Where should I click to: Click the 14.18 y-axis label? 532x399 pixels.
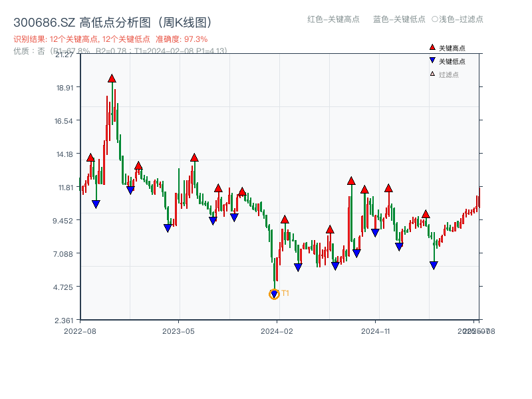[x=65, y=154]
